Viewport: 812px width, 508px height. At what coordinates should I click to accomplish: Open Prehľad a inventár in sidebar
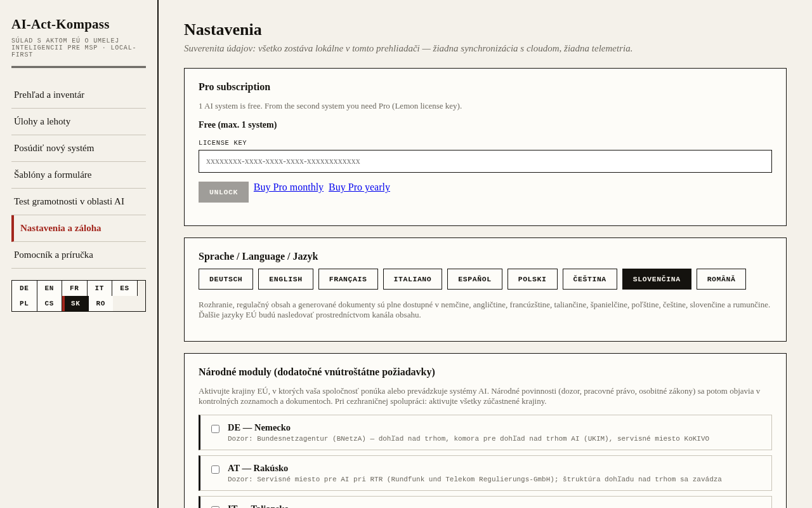[79, 95]
